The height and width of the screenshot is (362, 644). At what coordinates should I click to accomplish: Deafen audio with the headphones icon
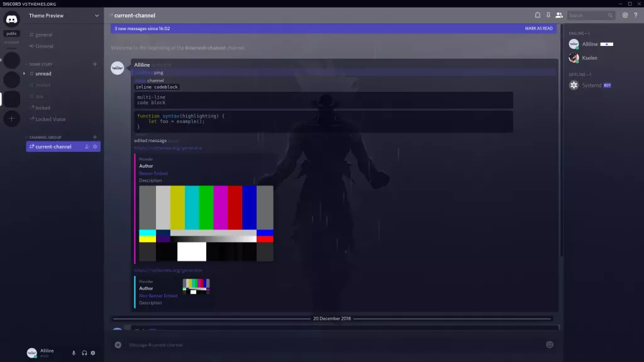(x=84, y=353)
